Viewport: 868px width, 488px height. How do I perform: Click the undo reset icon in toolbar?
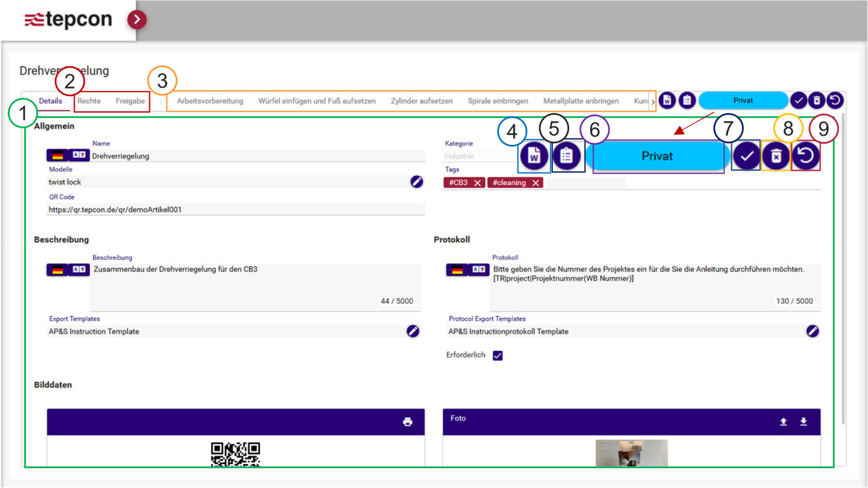(x=835, y=100)
